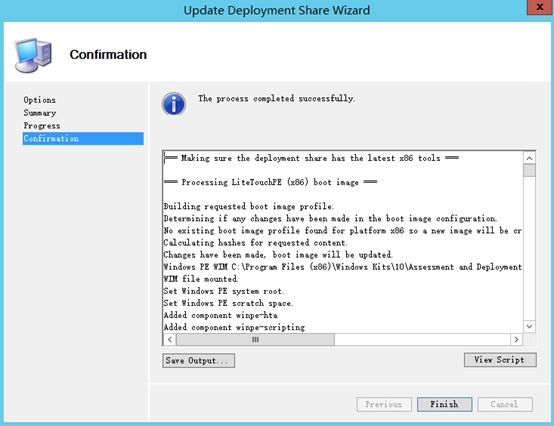
Task: Open the View Script button
Action: 500,360
